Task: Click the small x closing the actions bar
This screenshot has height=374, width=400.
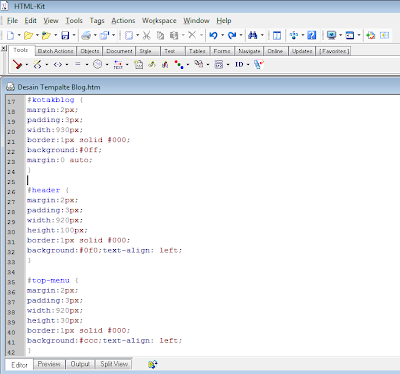Action: [x=3, y=49]
